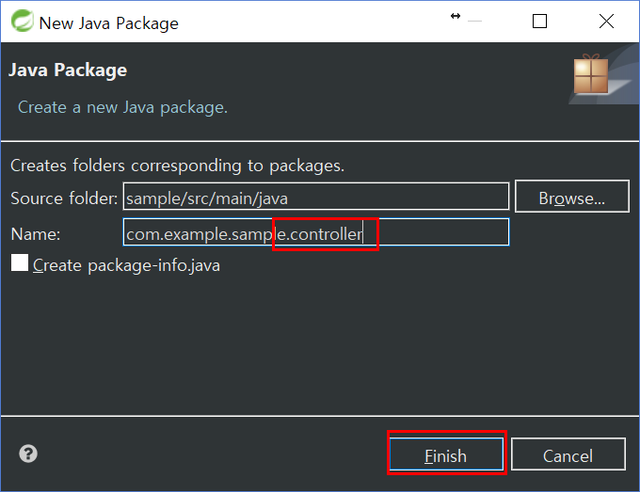
Task: Click the "Source folder:" label
Action: [64, 198]
